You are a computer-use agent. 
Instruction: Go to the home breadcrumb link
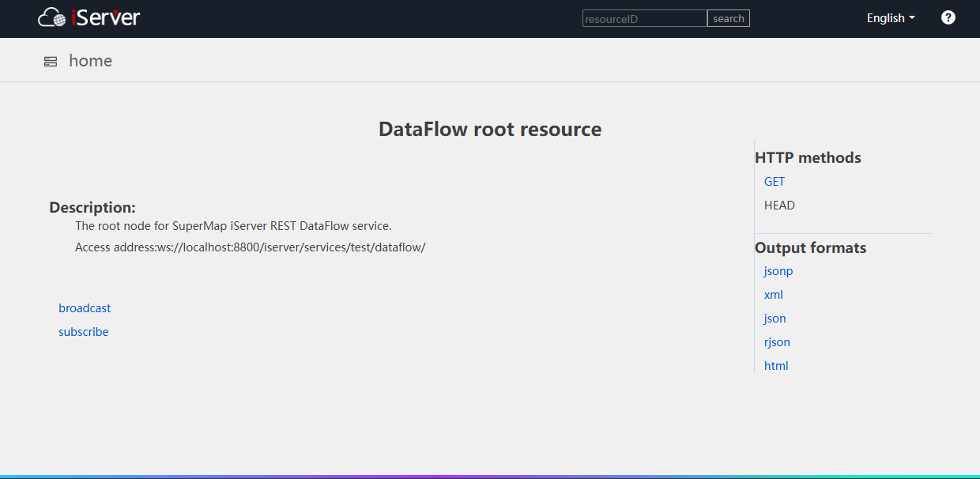click(x=90, y=61)
